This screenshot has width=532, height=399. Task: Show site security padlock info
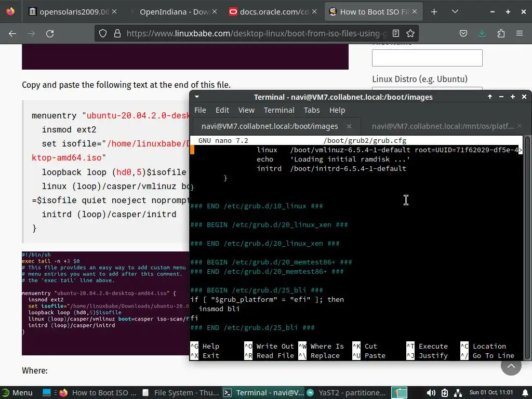pos(117,33)
